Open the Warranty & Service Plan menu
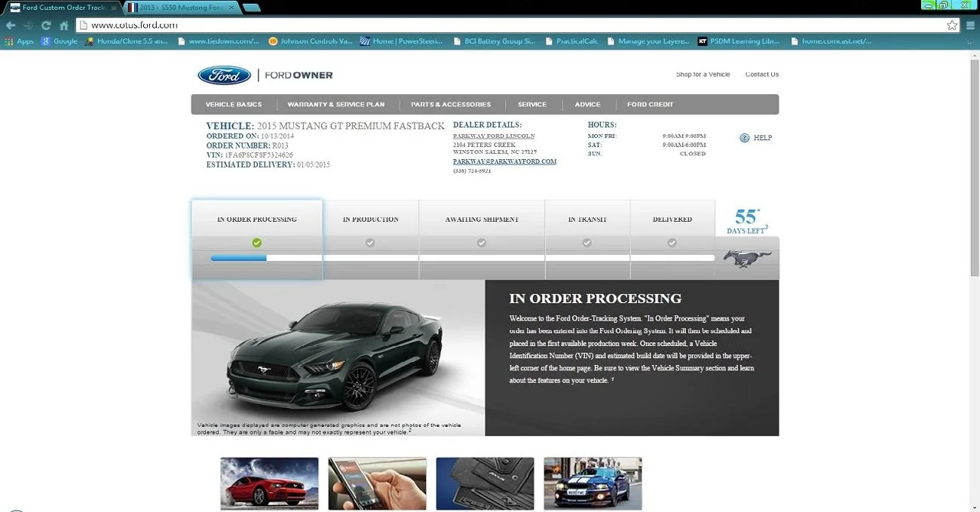 335,104
